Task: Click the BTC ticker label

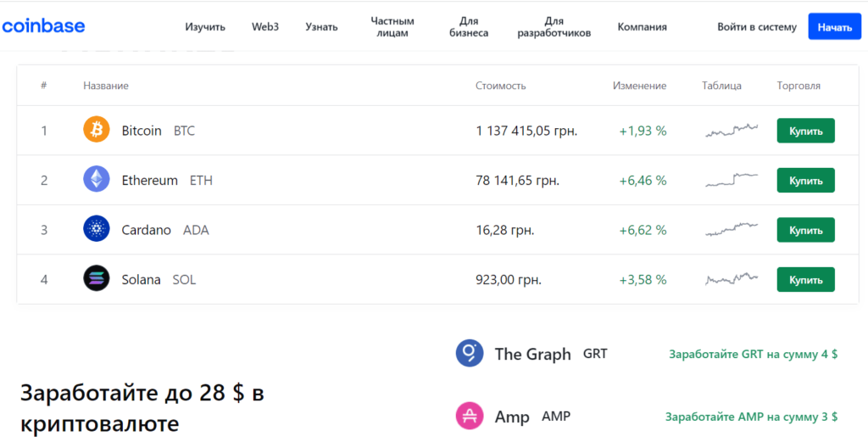Action: 184,131
